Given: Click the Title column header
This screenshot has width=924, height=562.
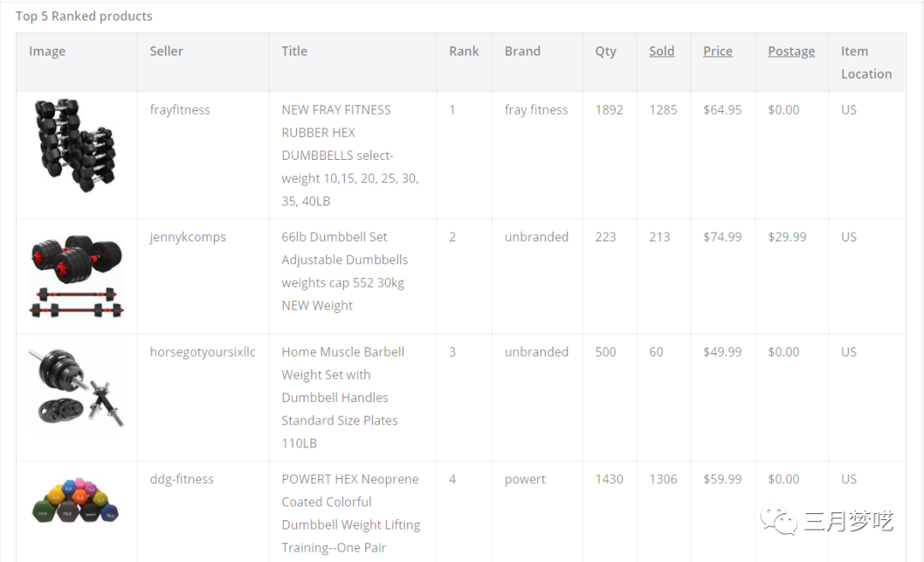Looking at the screenshot, I should pyautogui.click(x=294, y=51).
